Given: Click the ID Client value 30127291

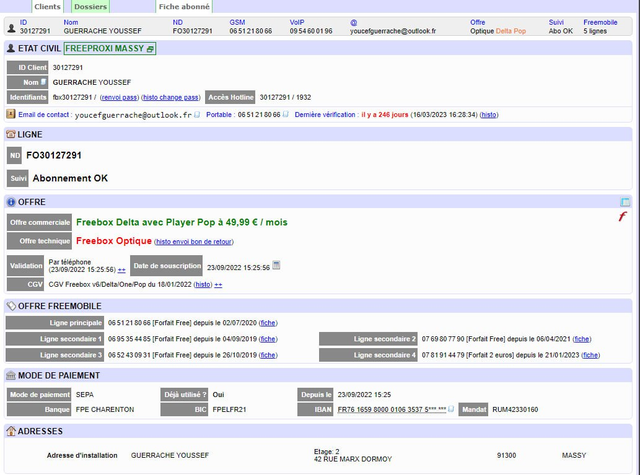Looking at the screenshot, I should tap(68, 68).
